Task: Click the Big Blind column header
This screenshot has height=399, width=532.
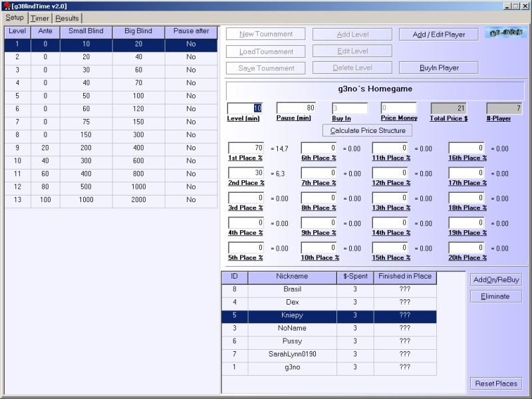Action: point(138,32)
